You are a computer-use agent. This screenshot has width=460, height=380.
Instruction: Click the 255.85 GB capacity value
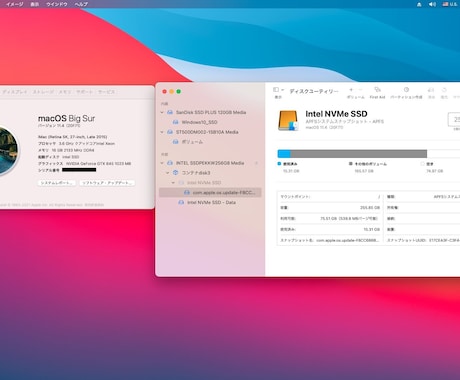pos(370,207)
